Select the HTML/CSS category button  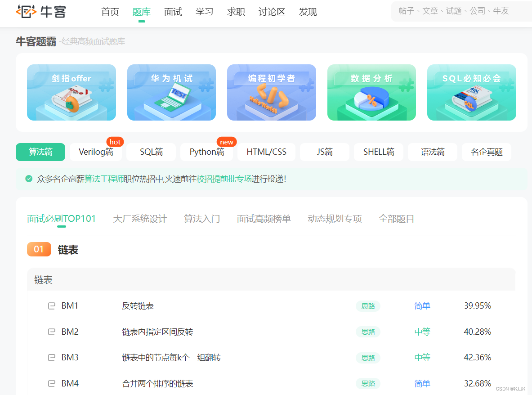[x=266, y=152]
